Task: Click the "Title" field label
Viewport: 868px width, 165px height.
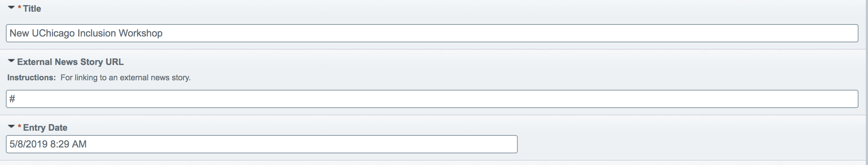Action: (x=32, y=9)
